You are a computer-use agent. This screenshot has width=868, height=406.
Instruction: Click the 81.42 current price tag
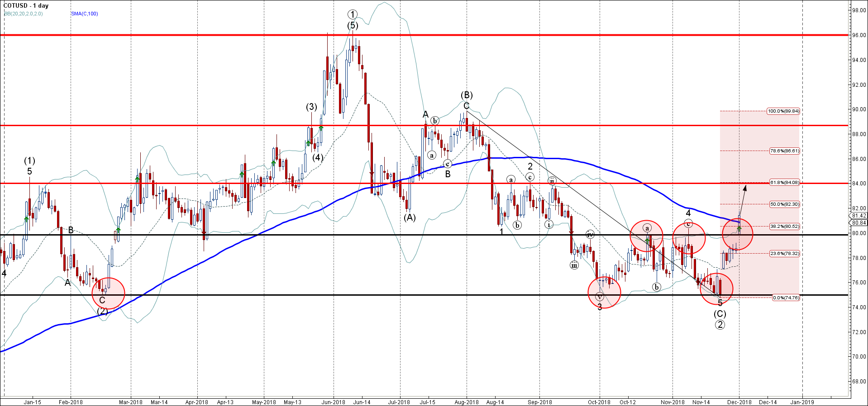coord(859,216)
